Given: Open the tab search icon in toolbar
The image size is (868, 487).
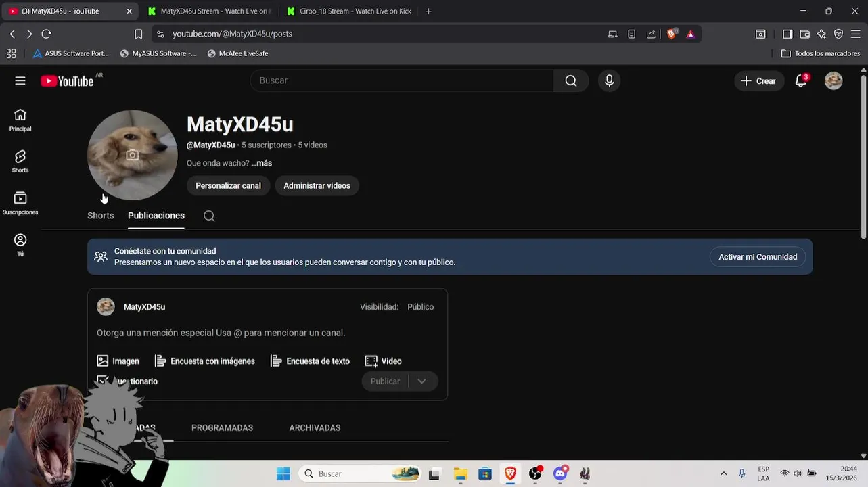Looking at the screenshot, I should (761, 34).
